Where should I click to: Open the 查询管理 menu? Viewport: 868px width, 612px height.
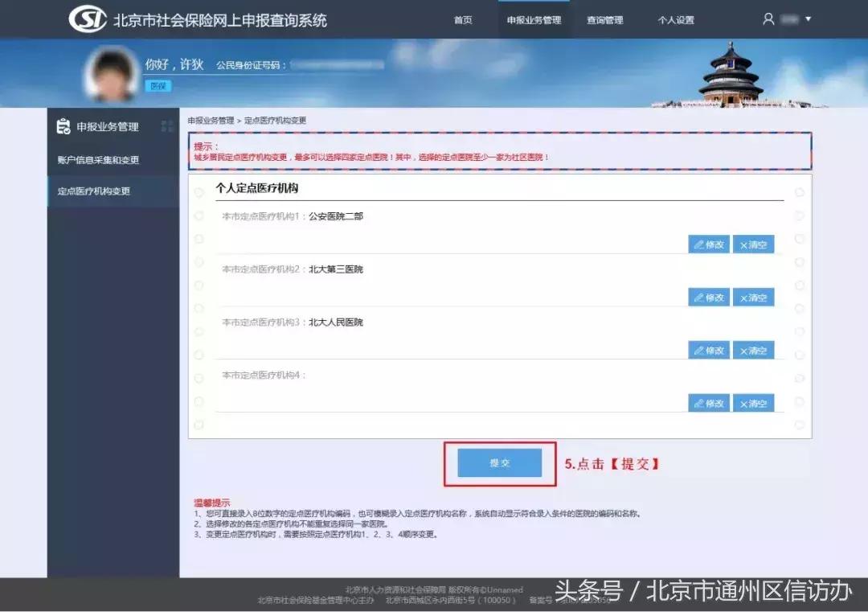coord(604,19)
